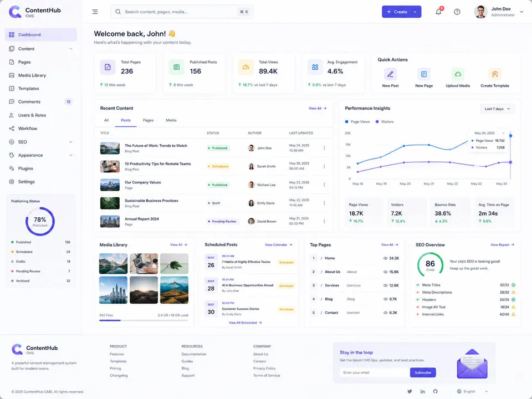Click the media storage usage progress bar
The height and width of the screenshot is (399, 532).
(x=144, y=320)
